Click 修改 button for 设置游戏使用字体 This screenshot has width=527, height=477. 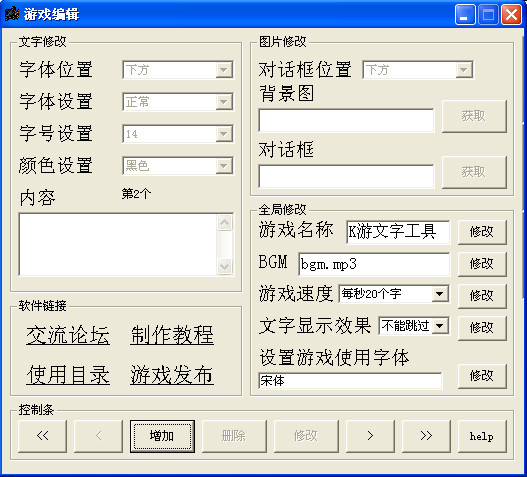click(482, 376)
